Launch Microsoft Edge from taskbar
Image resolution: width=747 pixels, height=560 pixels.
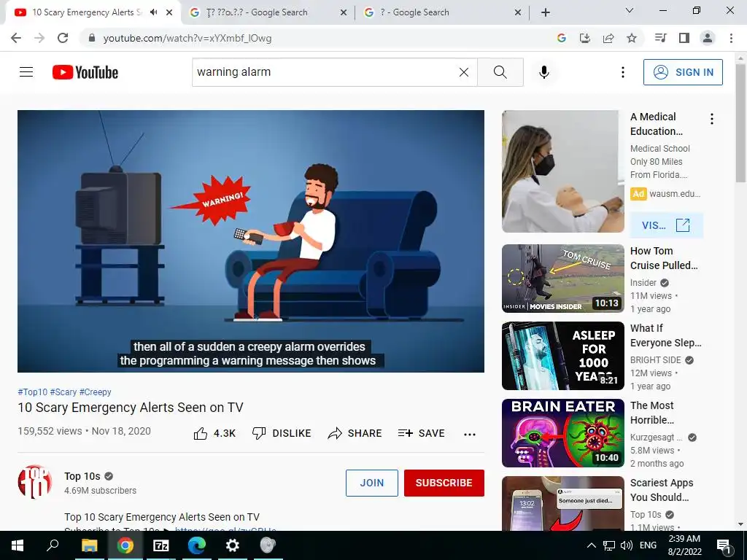(196, 545)
